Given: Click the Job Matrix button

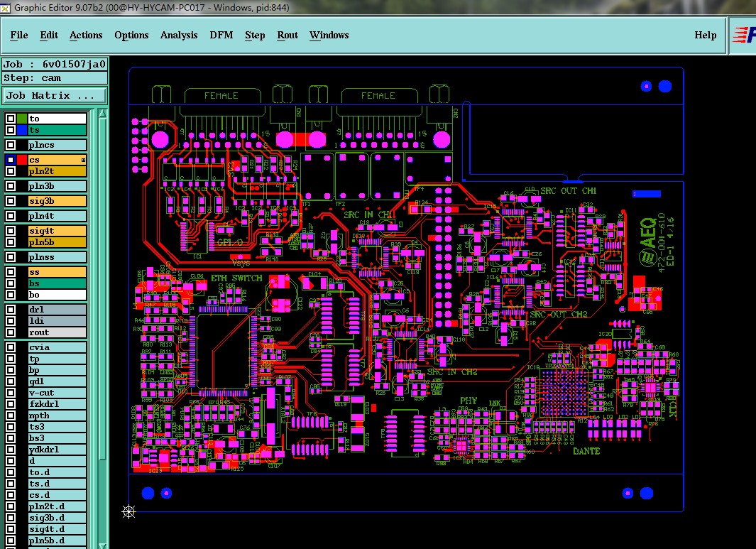Looking at the screenshot, I should point(54,95).
